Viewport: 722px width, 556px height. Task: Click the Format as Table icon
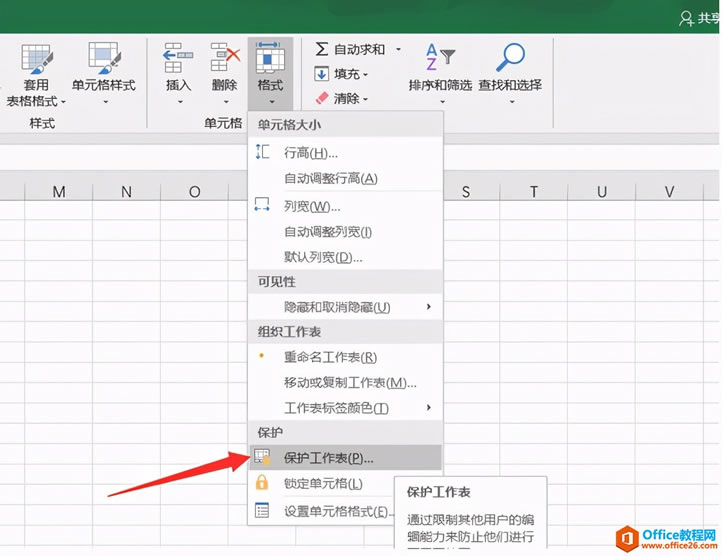click(36, 59)
